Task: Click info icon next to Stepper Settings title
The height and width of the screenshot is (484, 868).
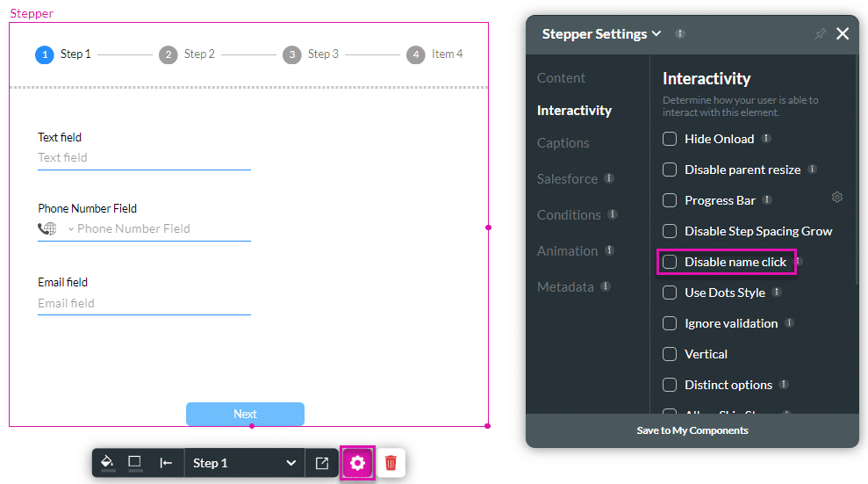Action: 680,33
